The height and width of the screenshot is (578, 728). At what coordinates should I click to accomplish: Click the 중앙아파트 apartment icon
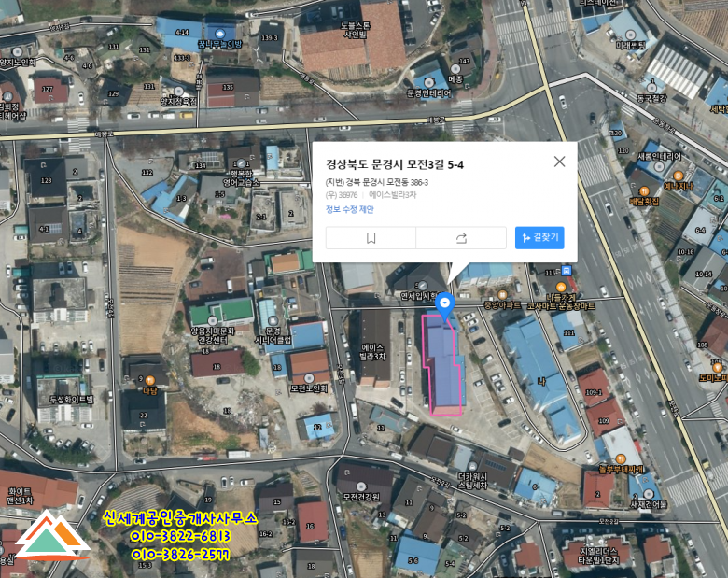502,294
